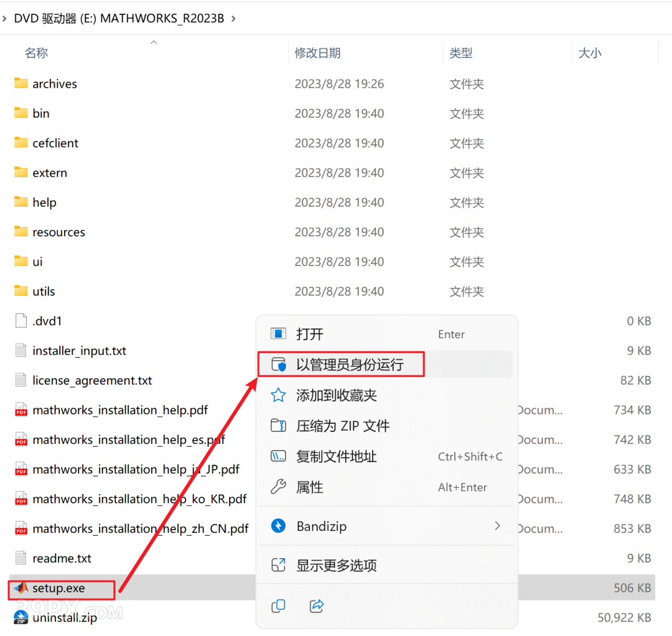Select the resources folder name
The image size is (672, 636).
click(58, 232)
